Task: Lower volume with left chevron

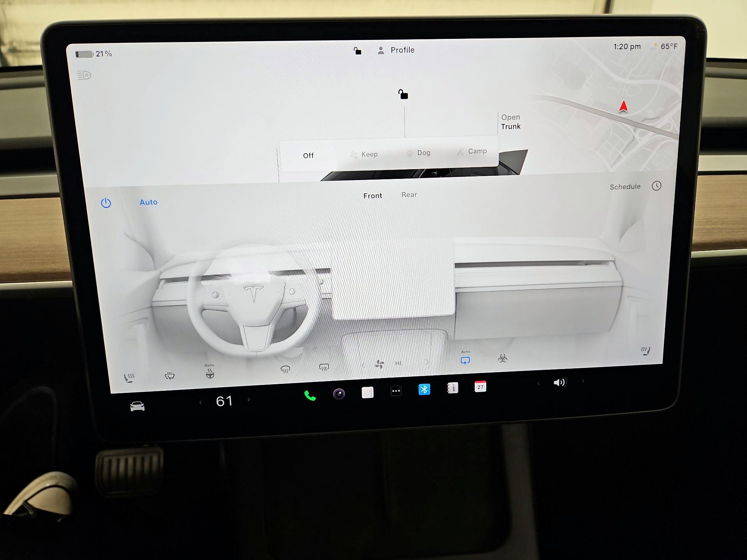Action: point(539,383)
